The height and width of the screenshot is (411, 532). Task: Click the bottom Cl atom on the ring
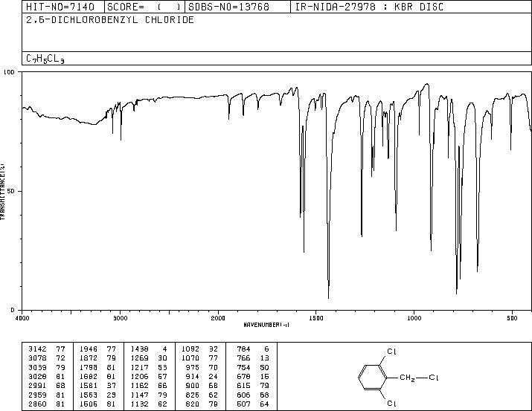[391, 404]
